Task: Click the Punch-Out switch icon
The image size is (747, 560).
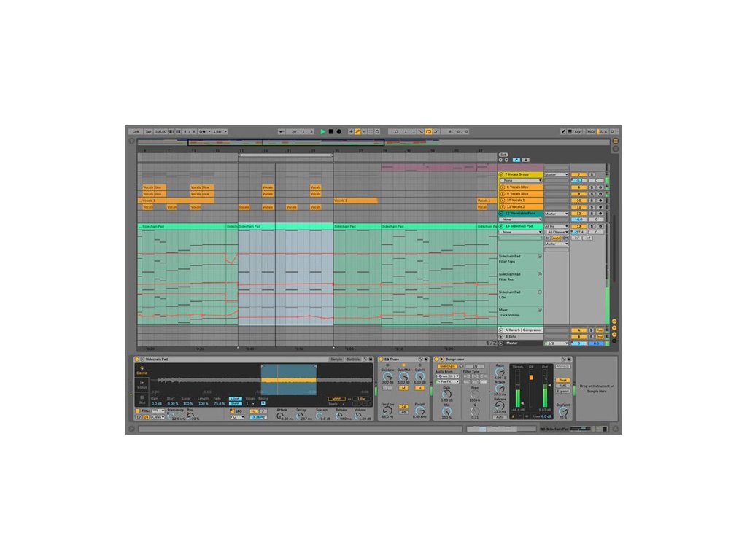Action: [436, 131]
